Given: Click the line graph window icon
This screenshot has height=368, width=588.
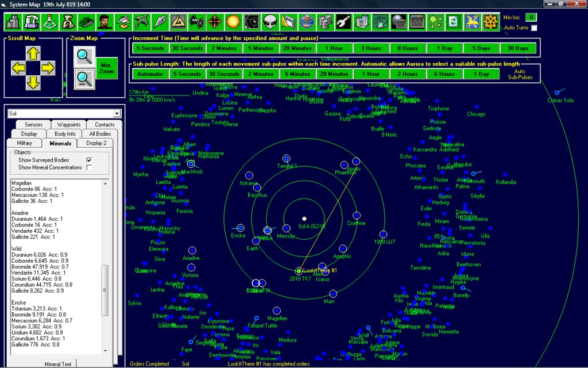Looking at the screenshot, I should (x=417, y=22).
